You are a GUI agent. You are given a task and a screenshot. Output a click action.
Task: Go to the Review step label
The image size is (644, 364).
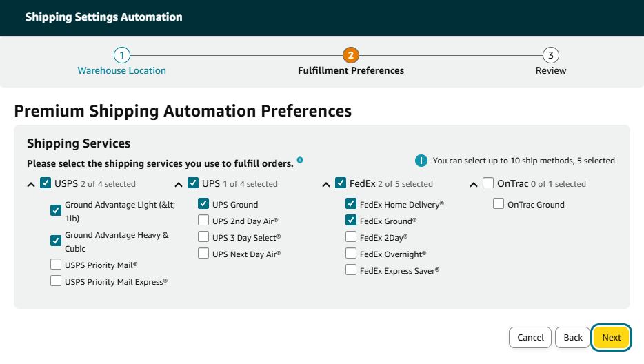[x=551, y=71]
